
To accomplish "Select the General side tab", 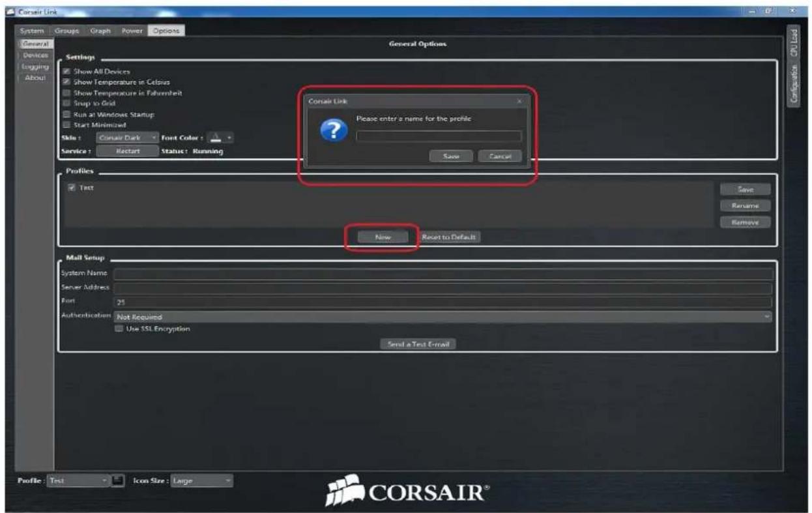I will click(x=35, y=44).
